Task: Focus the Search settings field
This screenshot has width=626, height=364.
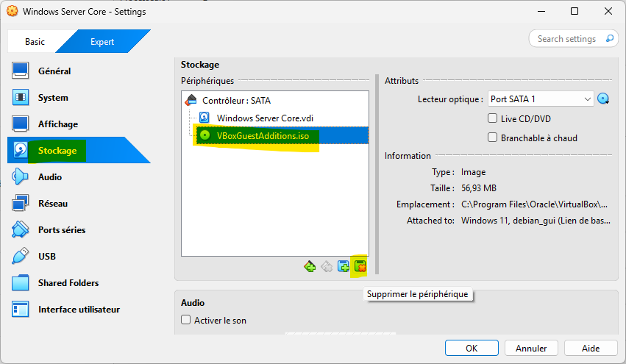Action: point(568,39)
